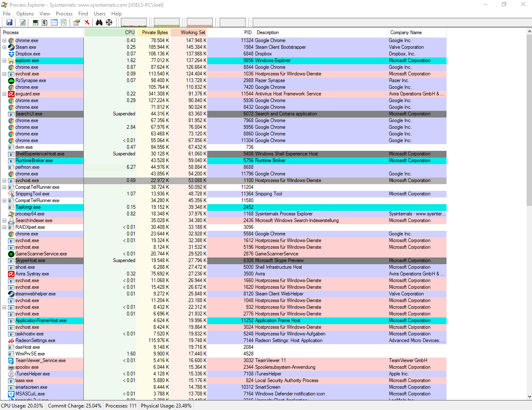The height and width of the screenshot is (410, 532).
Task: Open the Users menu
Action: pos(100,14)
